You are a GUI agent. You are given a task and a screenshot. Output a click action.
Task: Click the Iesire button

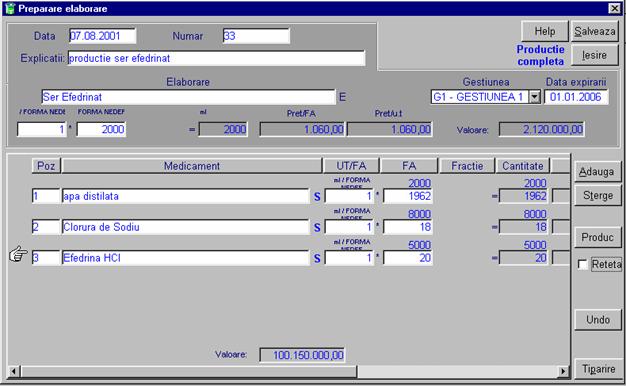[x=594, y=55]
